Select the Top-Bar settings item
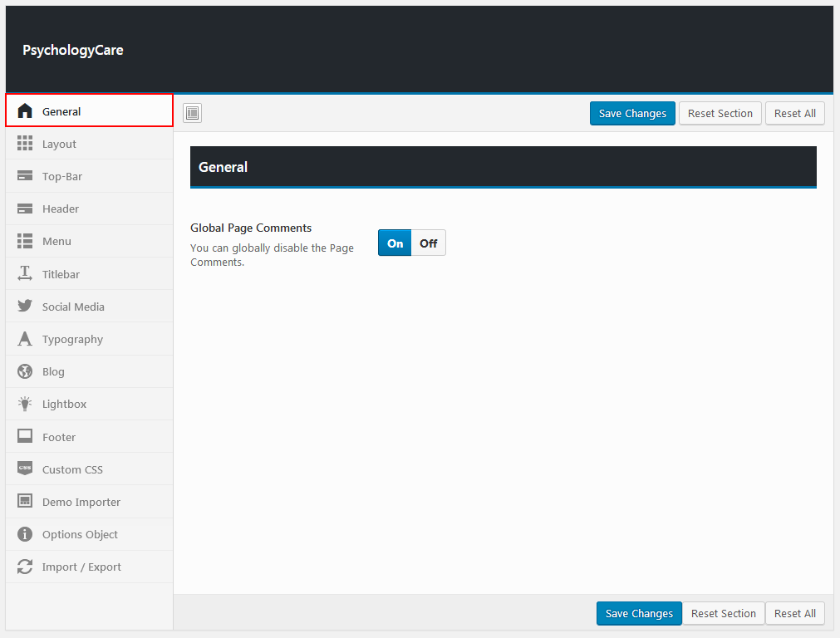 tap(62, 177)
